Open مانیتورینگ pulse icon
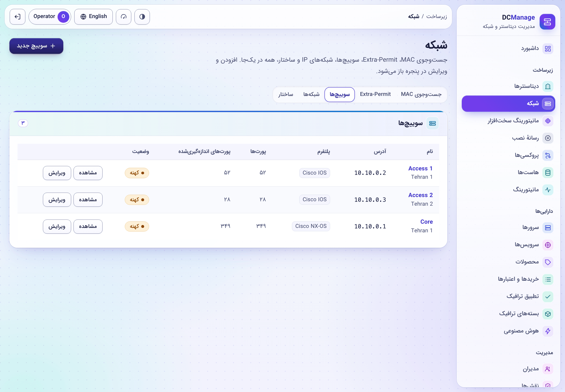565x392 pixels. pos(548,190)
